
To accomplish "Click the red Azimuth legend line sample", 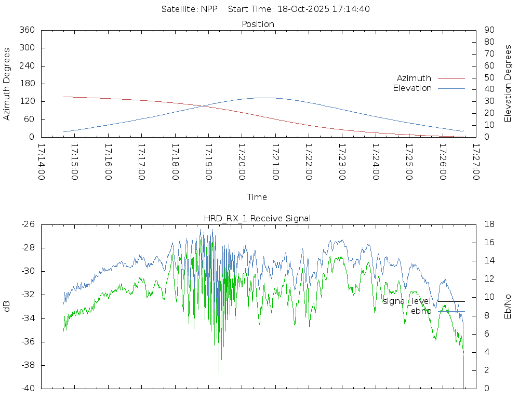I will [451, 78].
